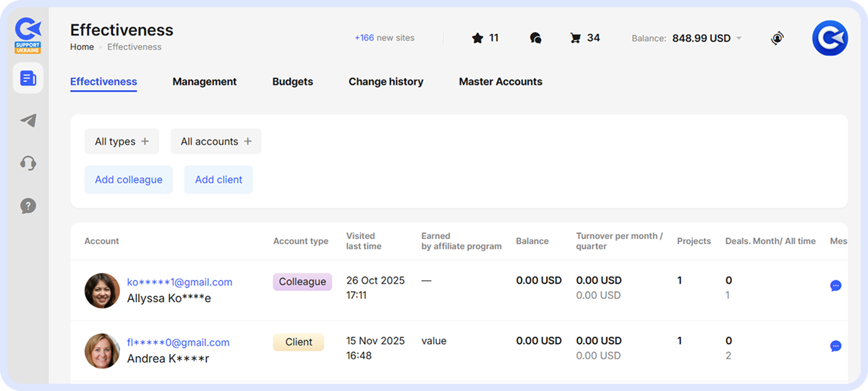This screenshot has width=868, height=391.
Task: Open the chat messages icon in header
Action: [535, 38]
